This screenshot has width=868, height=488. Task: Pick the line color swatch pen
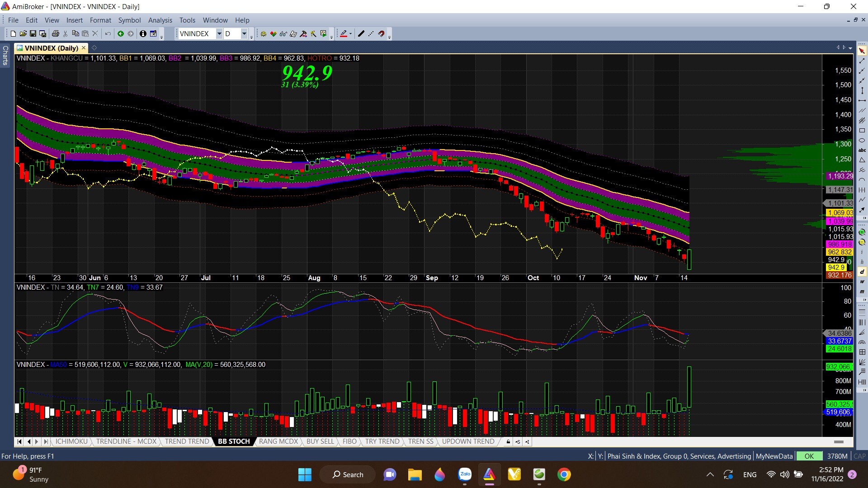click(343, 33)
